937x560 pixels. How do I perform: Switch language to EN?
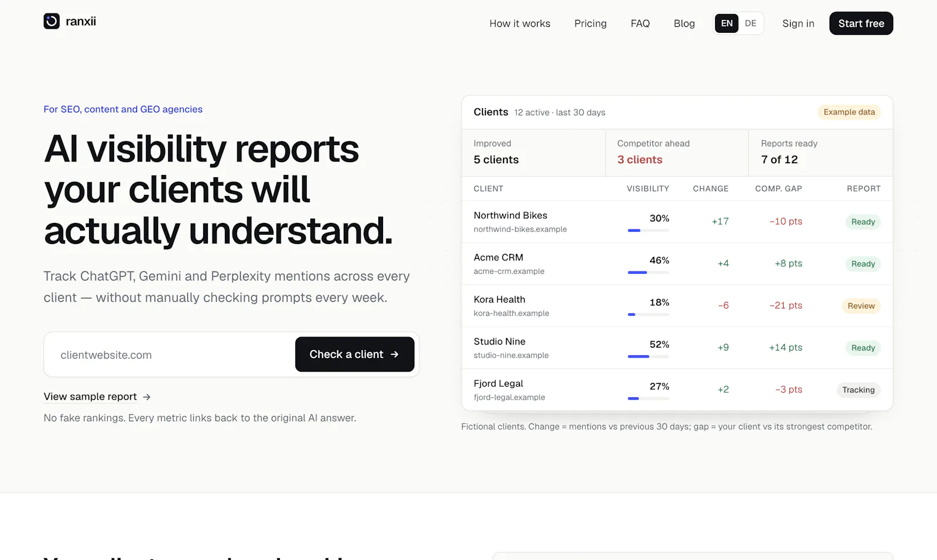[727, 23]
